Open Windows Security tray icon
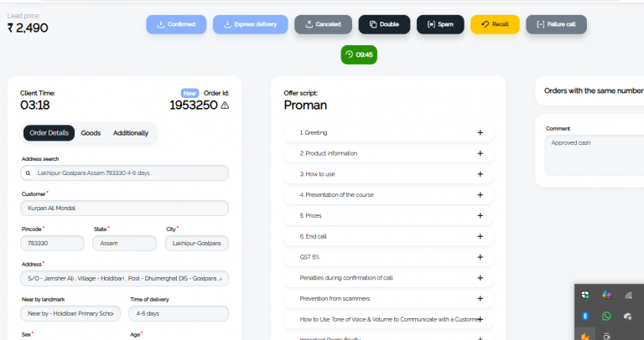The height and width of the screenshot is (340, 644). [x=585, y=295]
